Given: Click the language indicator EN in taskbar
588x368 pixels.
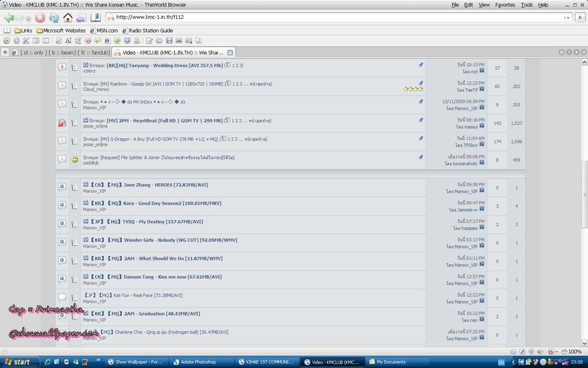Looking at the screenshot, I should (501, 362).
